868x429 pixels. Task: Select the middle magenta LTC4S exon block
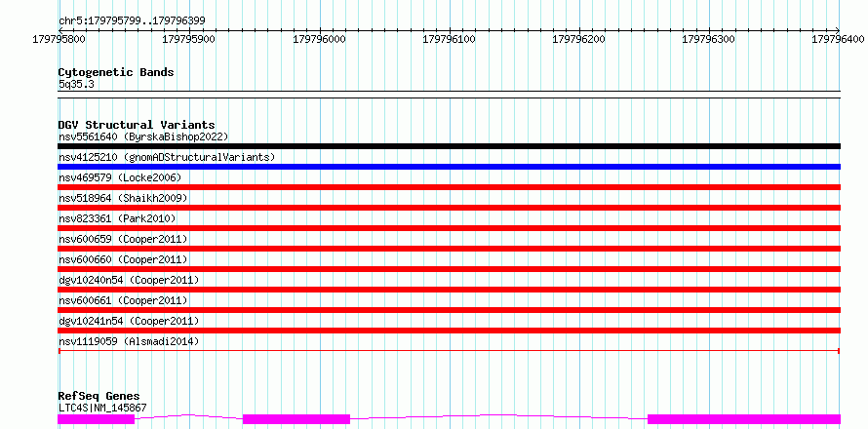[296, 419]
